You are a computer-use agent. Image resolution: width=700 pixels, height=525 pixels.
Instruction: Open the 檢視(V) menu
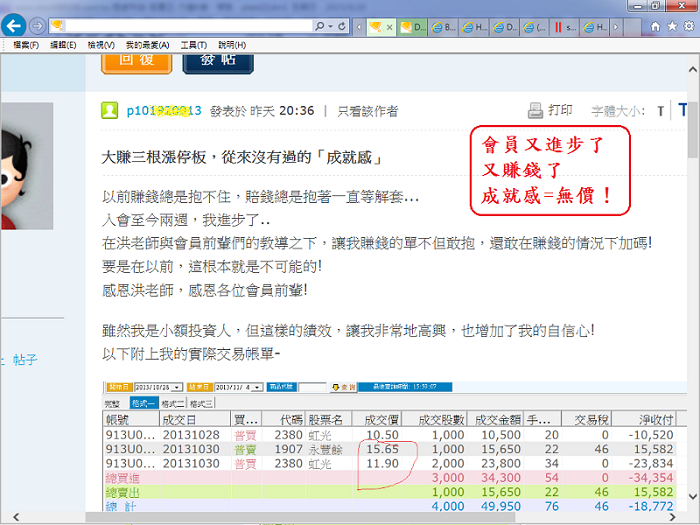[x=101, y=45]
